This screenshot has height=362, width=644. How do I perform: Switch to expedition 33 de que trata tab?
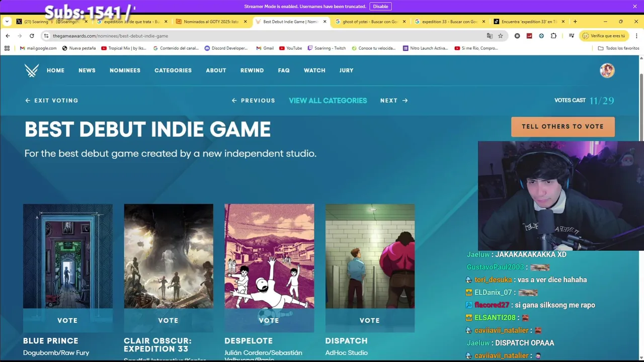tap(132, 22)
